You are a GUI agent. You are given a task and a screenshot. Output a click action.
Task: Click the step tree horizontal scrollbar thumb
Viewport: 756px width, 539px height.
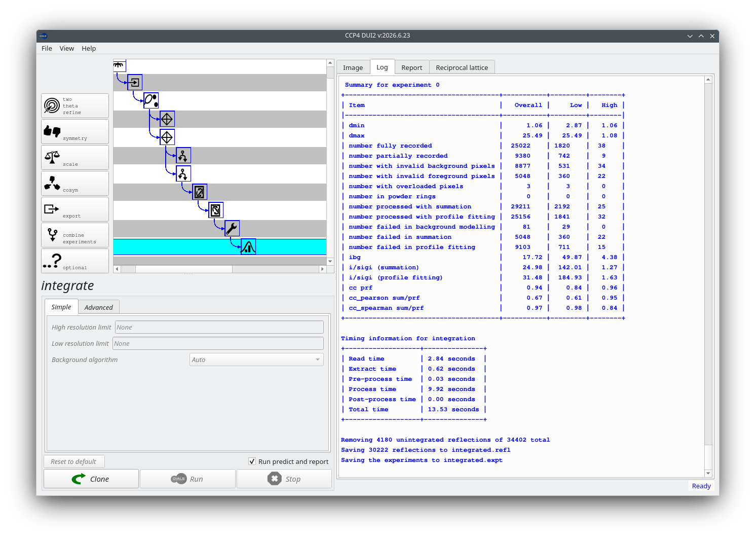pyautogui.click(x=184, y=269)
